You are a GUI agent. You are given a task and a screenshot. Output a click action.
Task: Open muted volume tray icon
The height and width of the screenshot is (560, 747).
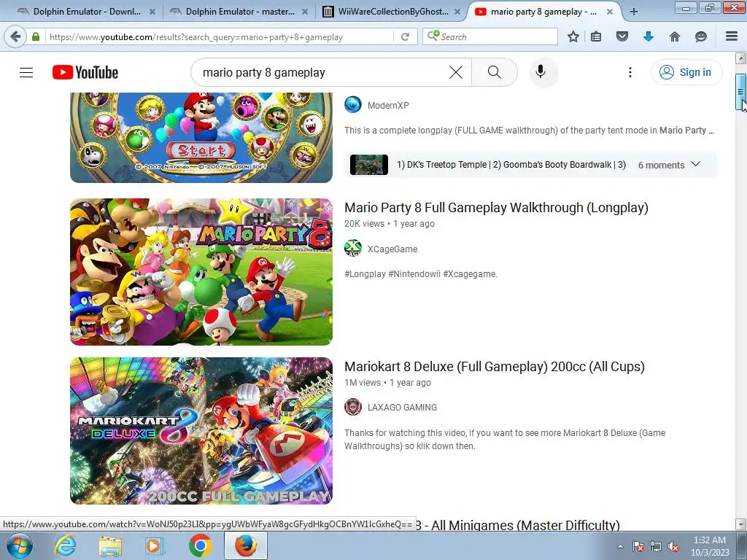pyautogui.click(x=673, y=546)
